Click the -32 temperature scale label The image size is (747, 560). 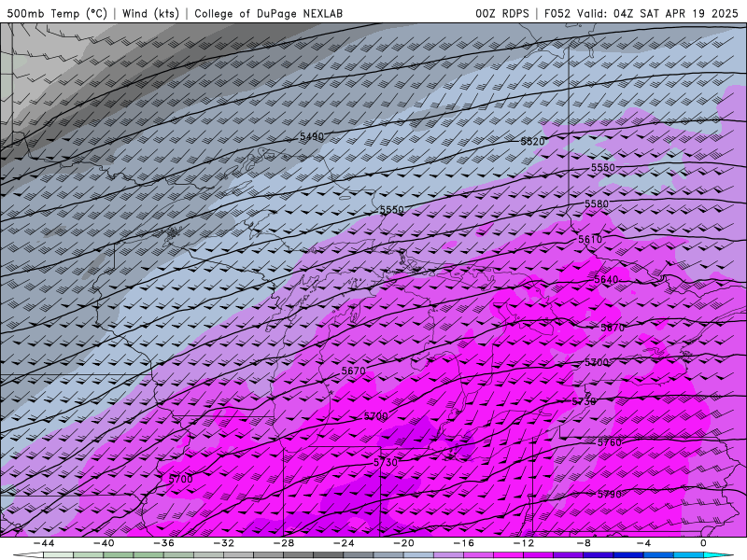point(224,543)
